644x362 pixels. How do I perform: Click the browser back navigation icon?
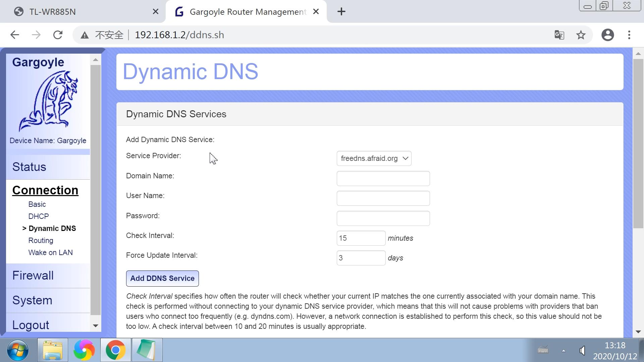click(15, 35)
